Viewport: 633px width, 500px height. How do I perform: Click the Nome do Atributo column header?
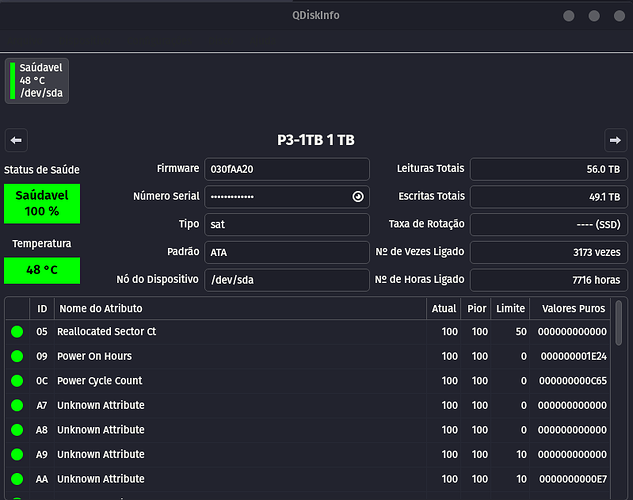coord(240,309)
